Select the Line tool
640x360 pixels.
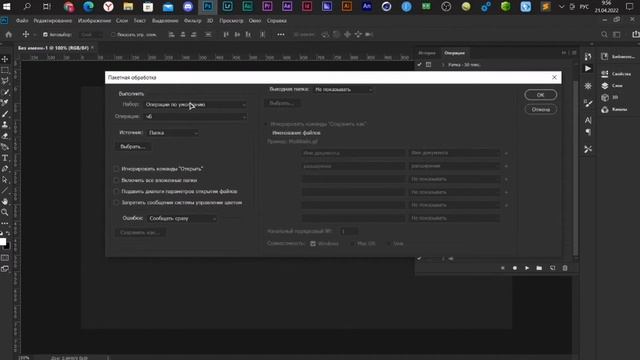[5, 191]
